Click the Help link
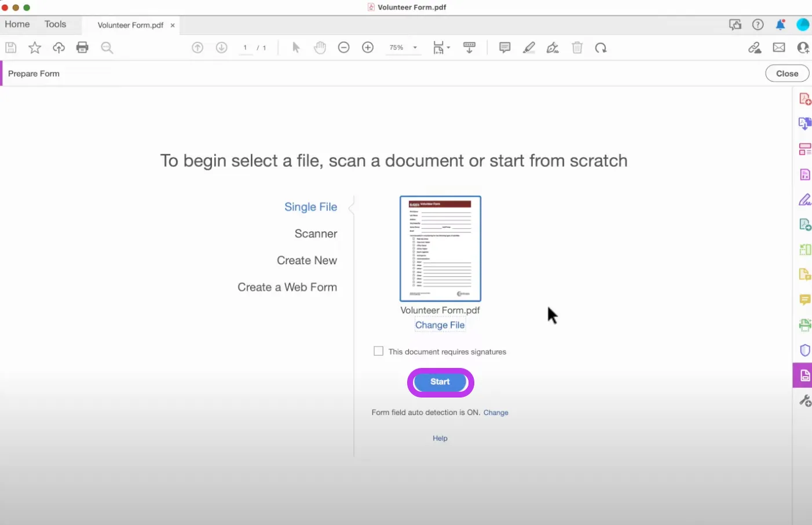The height and width of the screenshot is (525, 812). coord(440,438)
